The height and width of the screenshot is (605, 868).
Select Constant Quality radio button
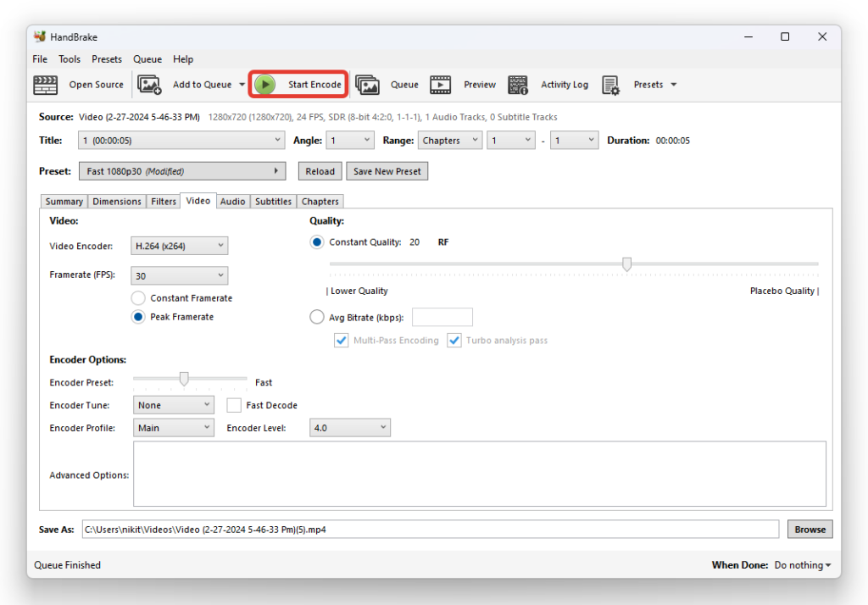tap(317, 241)
